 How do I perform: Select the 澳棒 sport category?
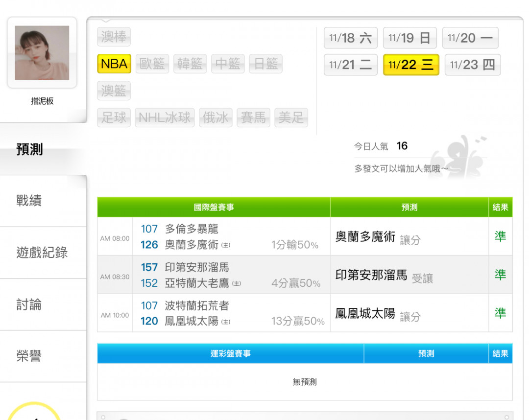(x=114, y=36)
